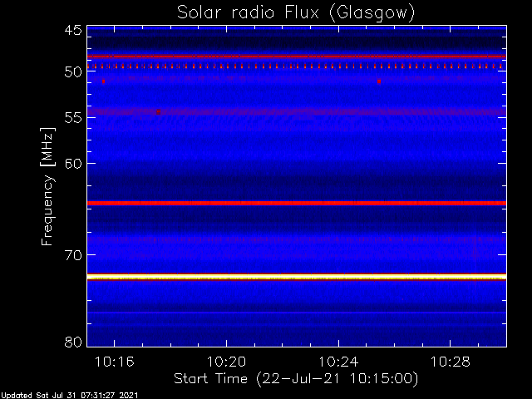Click the 50 frequency tick label

pyautogui.click(x=73, y=72)
